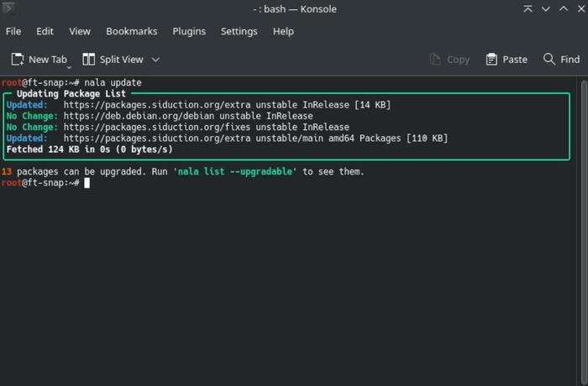
Task: Open the Edit menu
Action: click(x=45, y=31)
